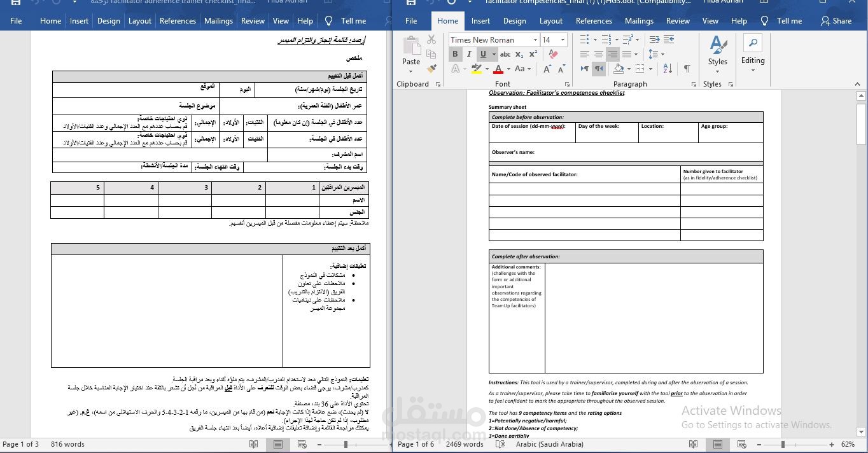This screenshot has width=868, height=453.
Task: Open the font size 14 dropdown
Action: [563, 39]
